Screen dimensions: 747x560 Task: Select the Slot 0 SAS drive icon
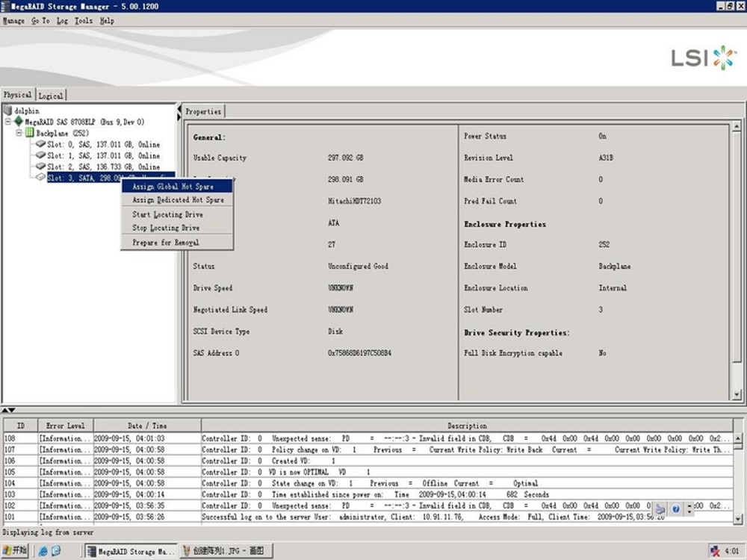click(40, 144)
